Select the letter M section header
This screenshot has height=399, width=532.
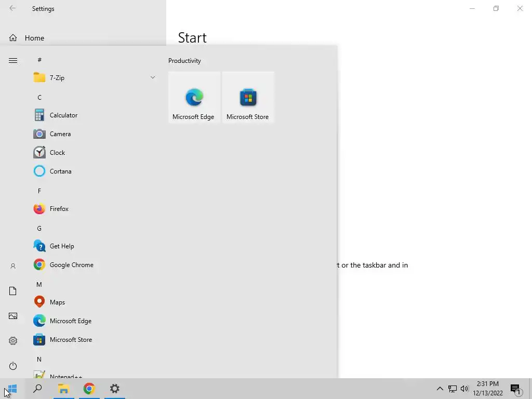(39, 284)
